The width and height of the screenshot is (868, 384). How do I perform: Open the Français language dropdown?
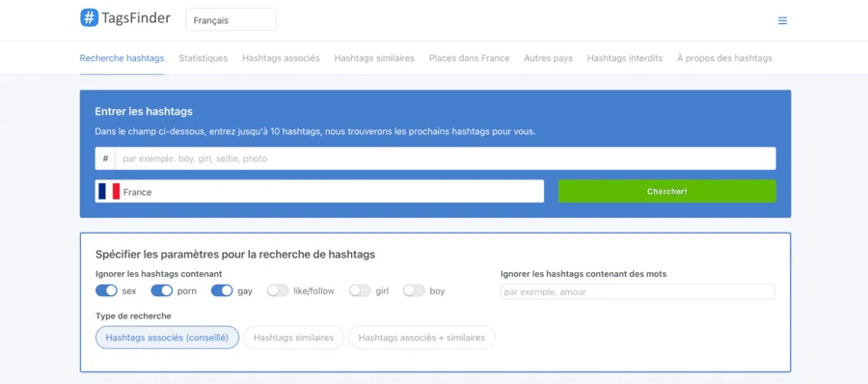pos(231,20)
